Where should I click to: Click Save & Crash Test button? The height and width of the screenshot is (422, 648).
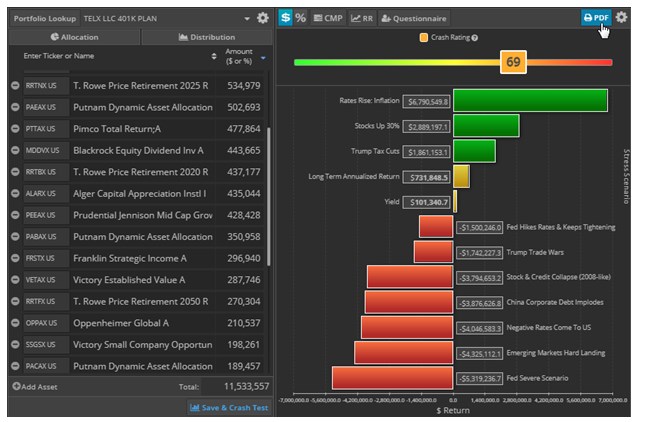click(x=229, y=407)
